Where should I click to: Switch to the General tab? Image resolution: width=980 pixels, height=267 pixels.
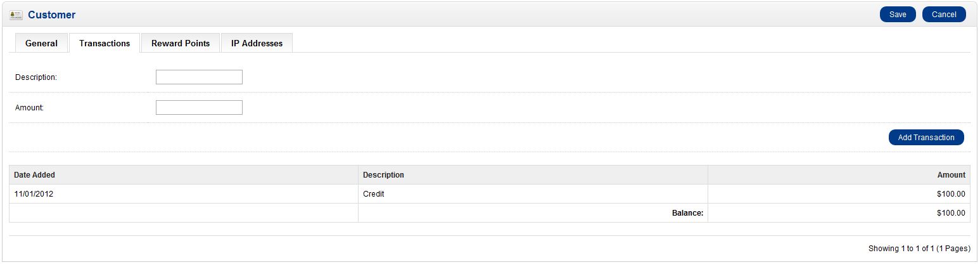pyautogui.click(x=41, y=43)
